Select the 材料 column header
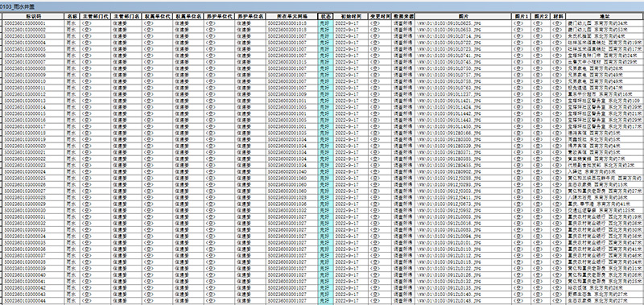Viewport: 644px width, 305px height. 558,16
